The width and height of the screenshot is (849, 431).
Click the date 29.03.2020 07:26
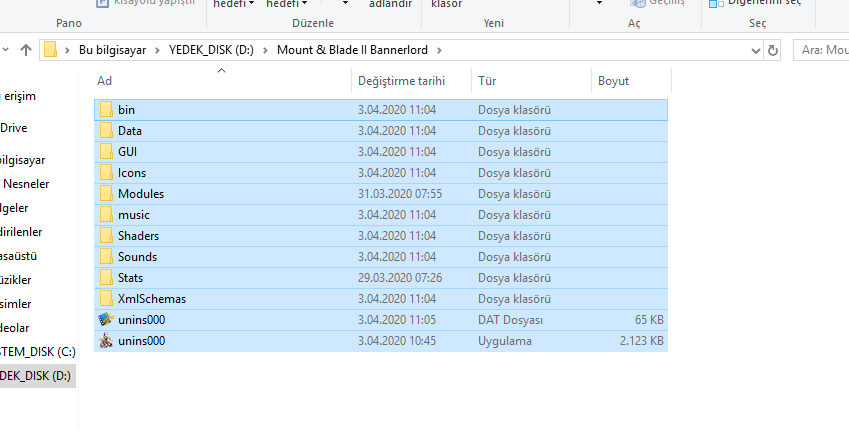click(x=400, y=278)
